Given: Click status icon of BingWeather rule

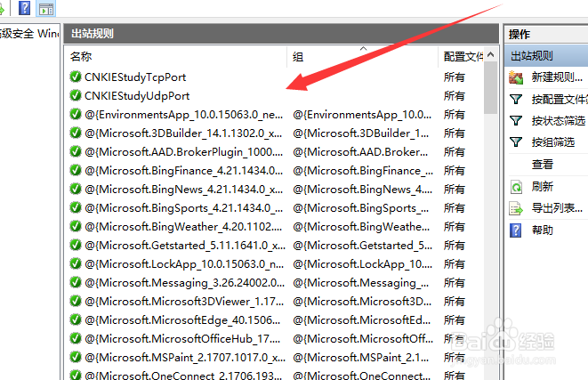Looking at the screenshot, I should tap(76, 227).
